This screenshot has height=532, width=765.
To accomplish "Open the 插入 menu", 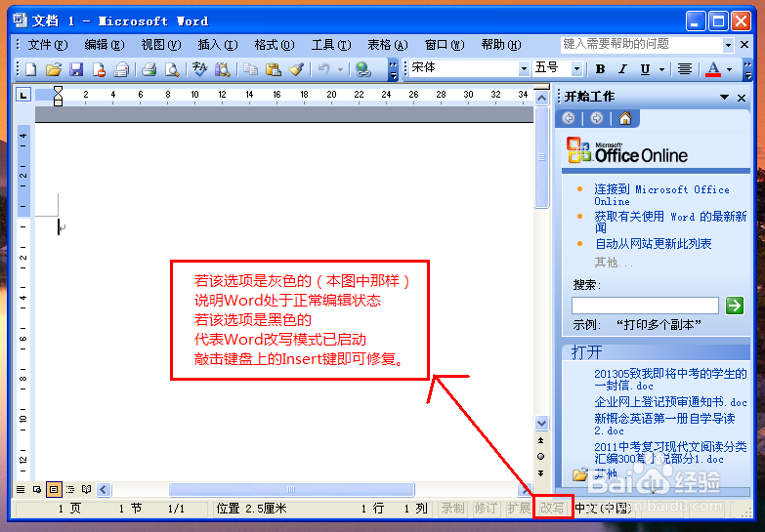I will (218, 45).
